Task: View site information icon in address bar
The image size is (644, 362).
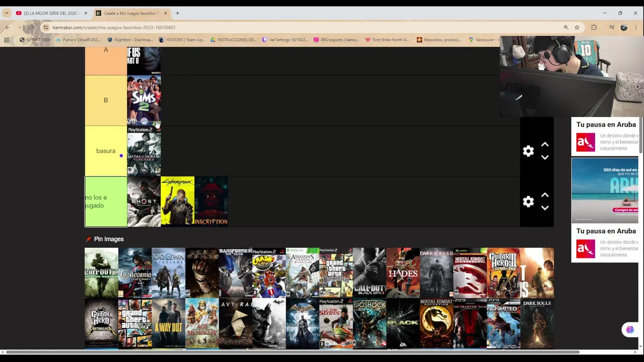Action: pos(46,27)
